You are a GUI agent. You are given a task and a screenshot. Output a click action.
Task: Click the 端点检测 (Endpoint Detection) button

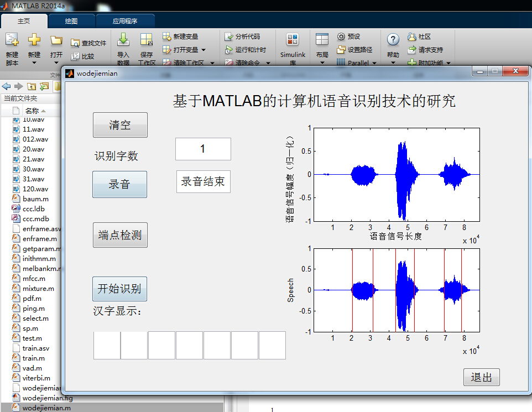pyautogui.click(x=120, y=235)
